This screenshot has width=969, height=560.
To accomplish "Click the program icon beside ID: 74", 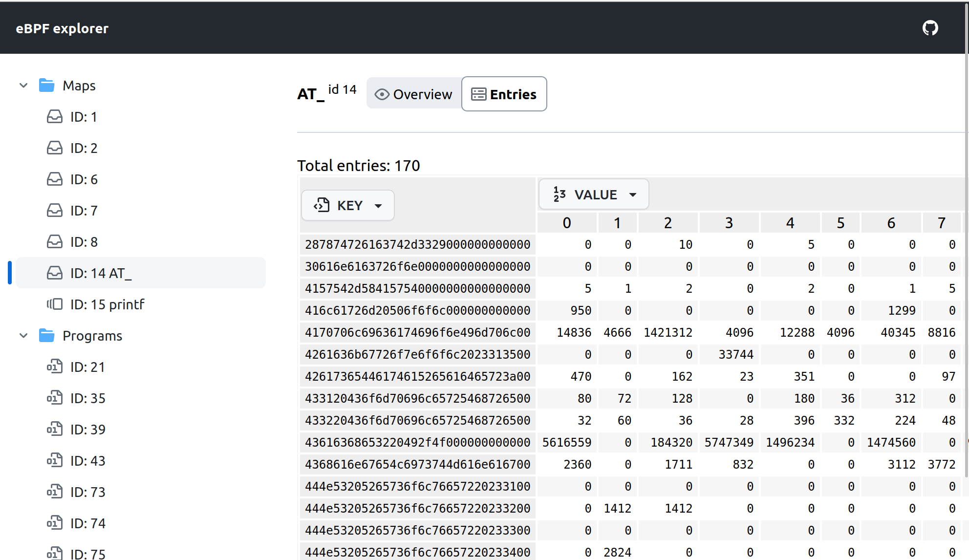I will [x=55, y=523].
